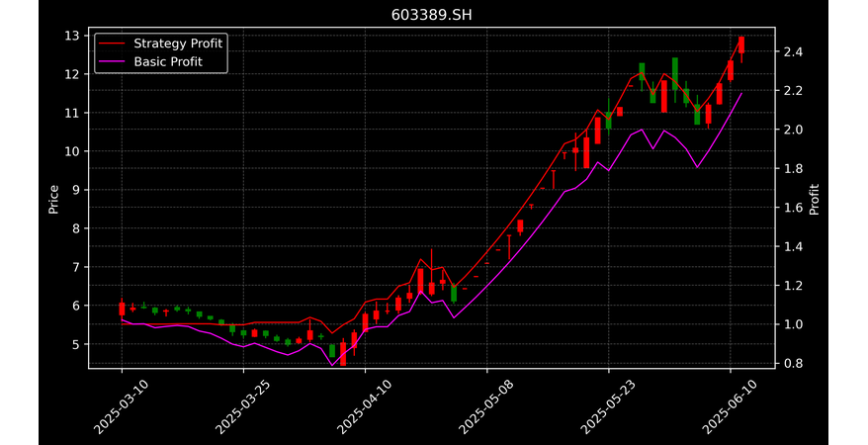Screen dimensions: 868x445
Task: Click the price tick label 9
Action: pos(77,190)
